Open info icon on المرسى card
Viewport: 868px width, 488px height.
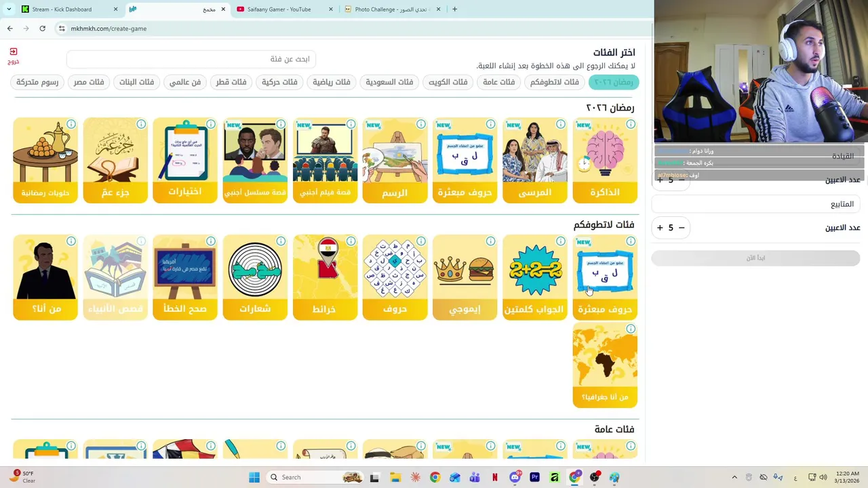561,124
